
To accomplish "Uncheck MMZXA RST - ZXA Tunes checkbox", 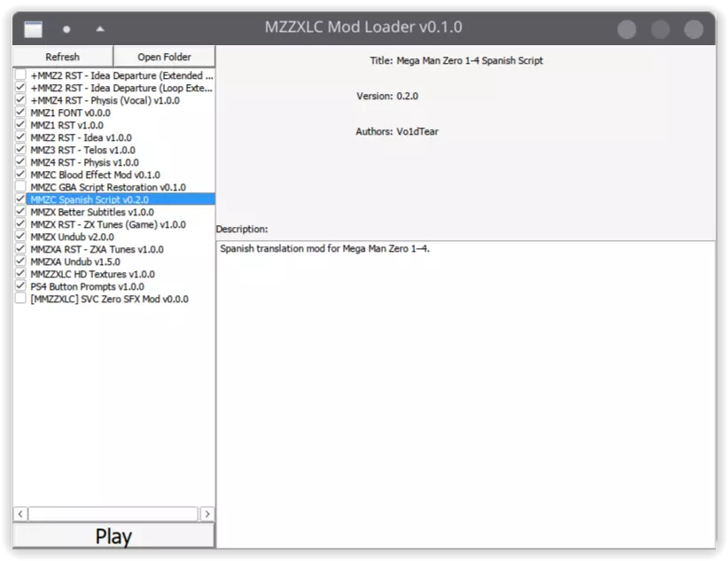I will [x=20, y=249].
